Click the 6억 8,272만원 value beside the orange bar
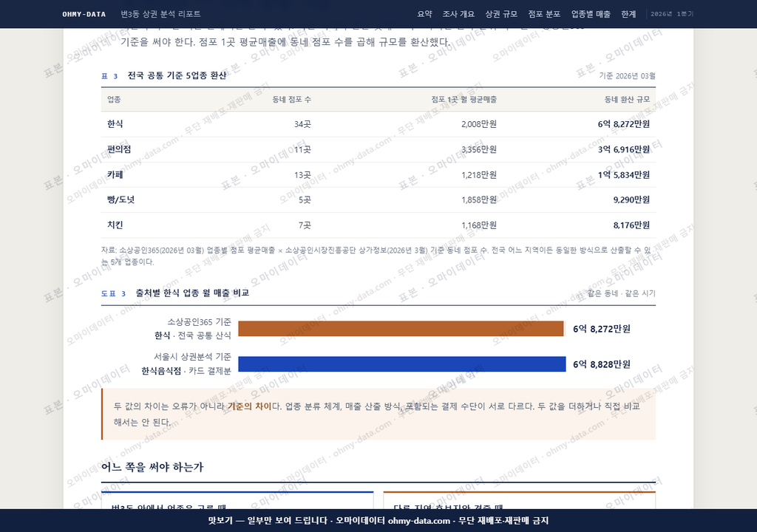The height and width of the screenshot is (532, 757). 602,329
